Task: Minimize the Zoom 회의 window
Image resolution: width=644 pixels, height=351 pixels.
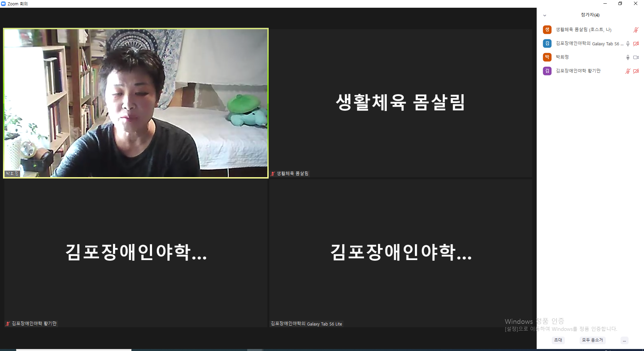Action: (605, 4)
